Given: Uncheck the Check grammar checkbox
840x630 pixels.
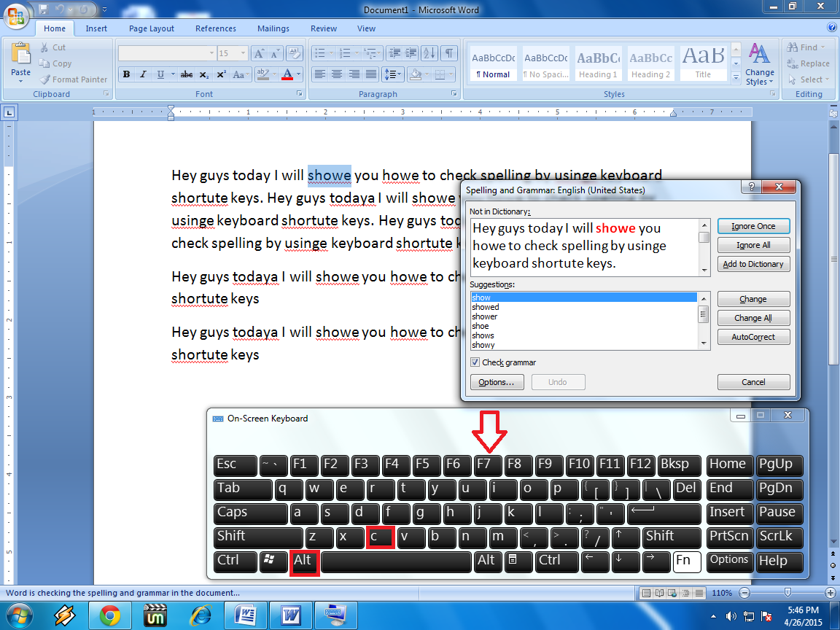Looking at the screenshot, I should (x=475, y=363).
